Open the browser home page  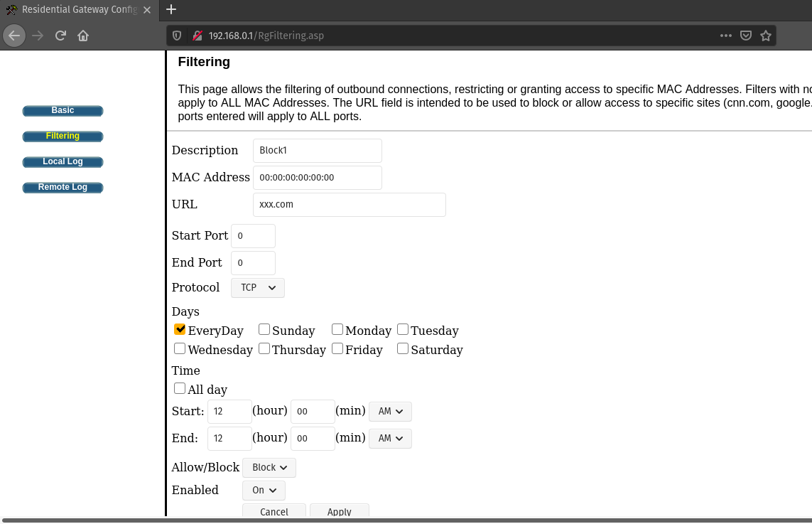pos(83,36)
